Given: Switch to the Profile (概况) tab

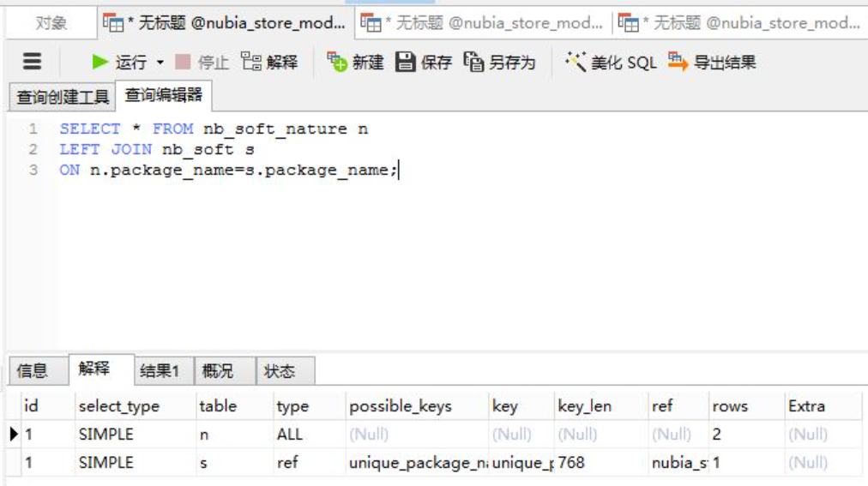Looking at the screenshot, I should click(225, 370).
